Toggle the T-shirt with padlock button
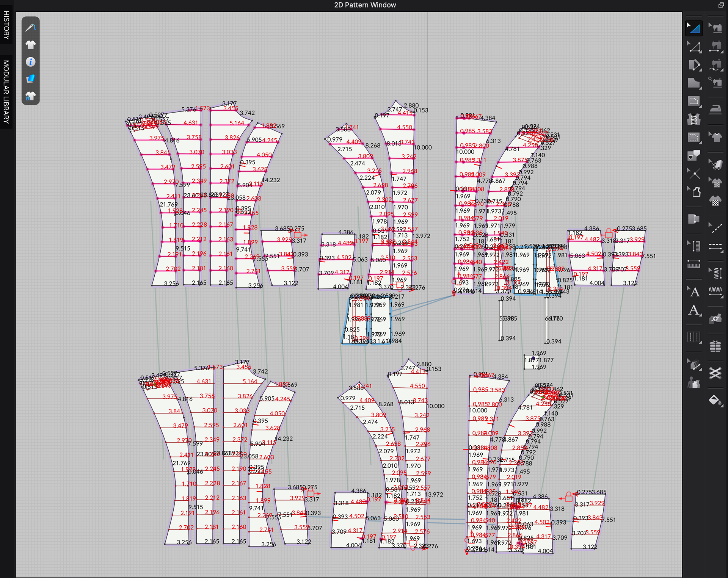This screenshot has height=578, width=728. pos(31,96)
